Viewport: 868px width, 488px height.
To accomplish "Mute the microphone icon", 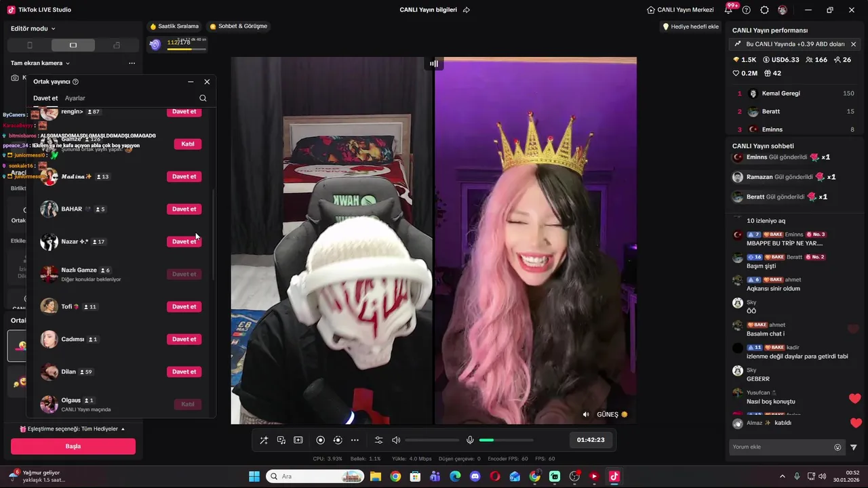I will [470, 440].
